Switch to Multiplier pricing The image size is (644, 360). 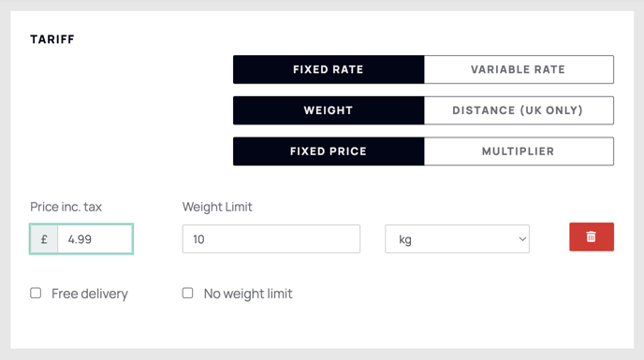pyautogui.click(x=519, y=151)
